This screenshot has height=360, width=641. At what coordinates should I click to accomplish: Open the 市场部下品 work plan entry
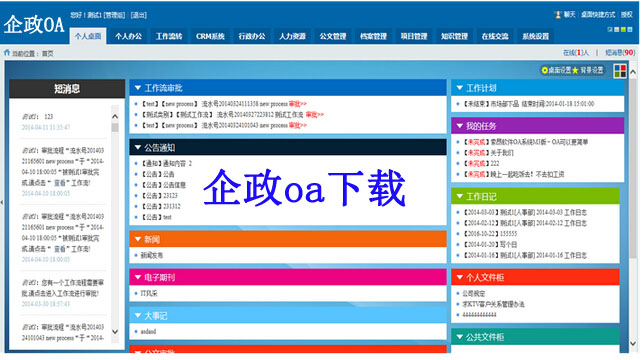click(528, 104)
